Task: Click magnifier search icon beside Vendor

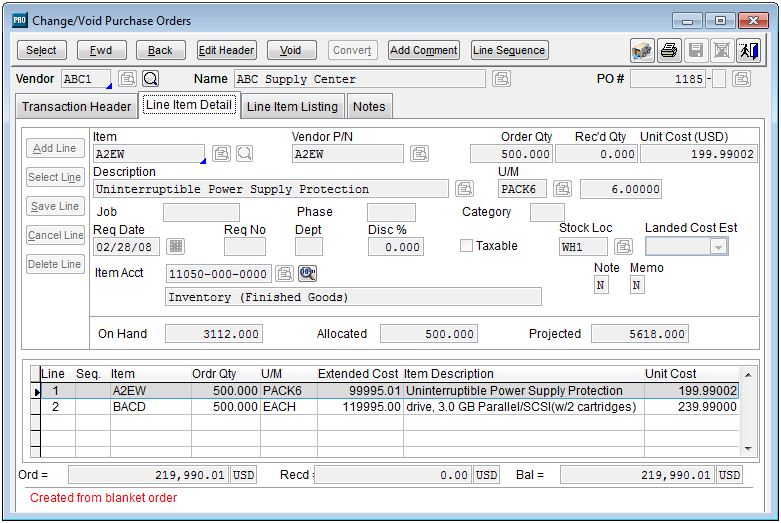Action: 151,79
